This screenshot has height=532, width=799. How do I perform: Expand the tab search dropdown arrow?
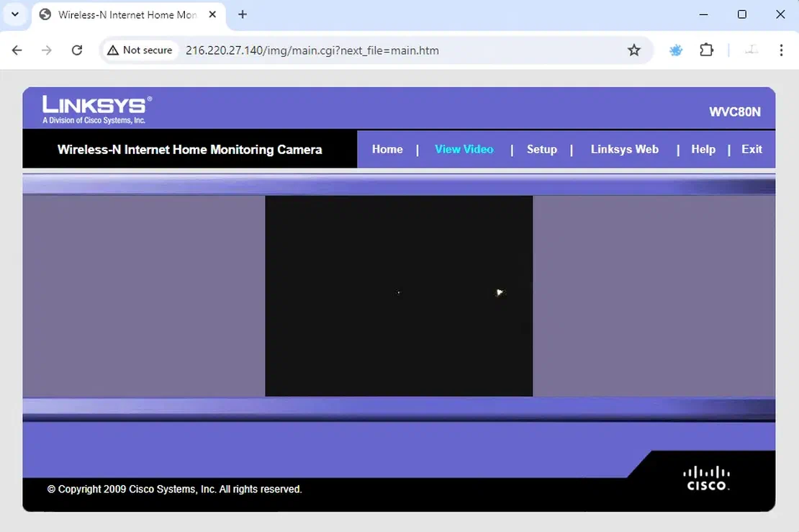pyautogui.click(x=15, y=14)
